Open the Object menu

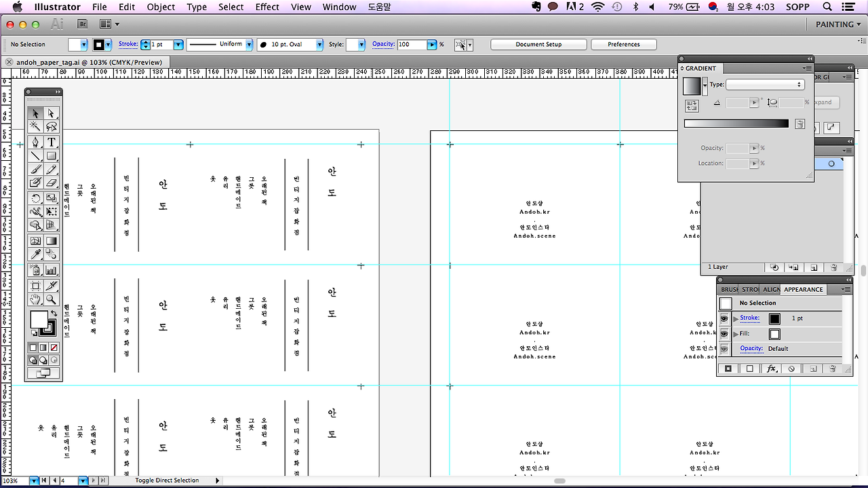[161, 7]
